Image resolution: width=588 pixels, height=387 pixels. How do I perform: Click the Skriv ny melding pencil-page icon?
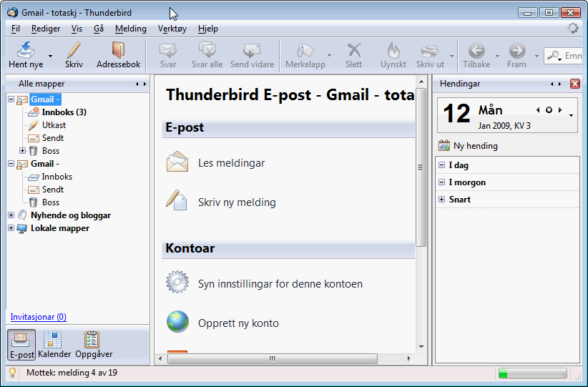pyautogui.click(x=176, y=200)
